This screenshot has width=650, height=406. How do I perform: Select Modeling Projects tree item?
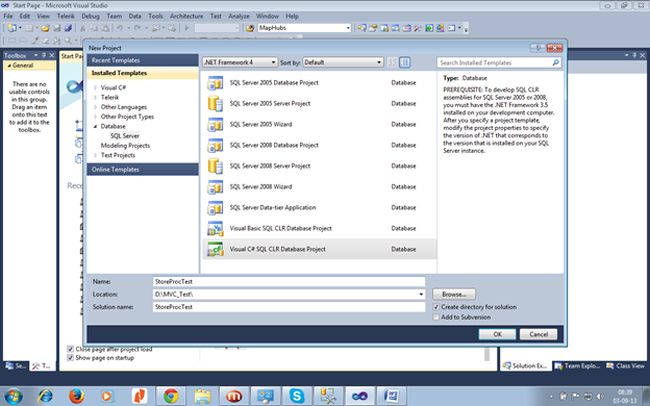pyautogui.click(x=125, y=146)
